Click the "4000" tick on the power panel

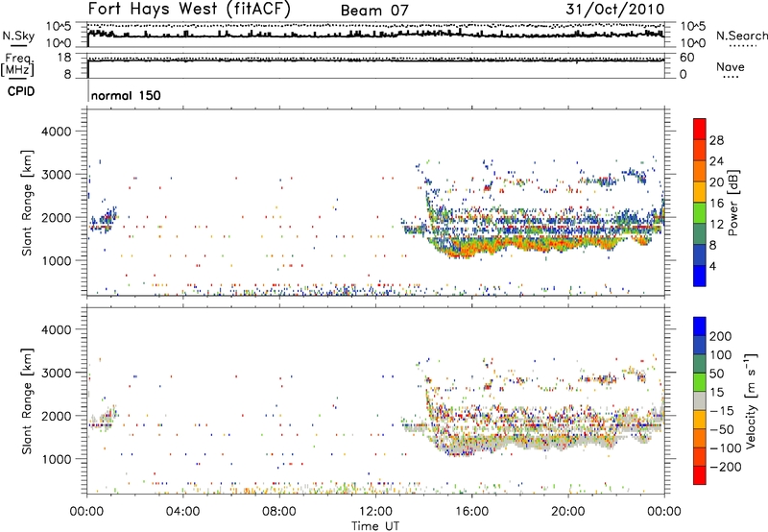tap(57, 132)
